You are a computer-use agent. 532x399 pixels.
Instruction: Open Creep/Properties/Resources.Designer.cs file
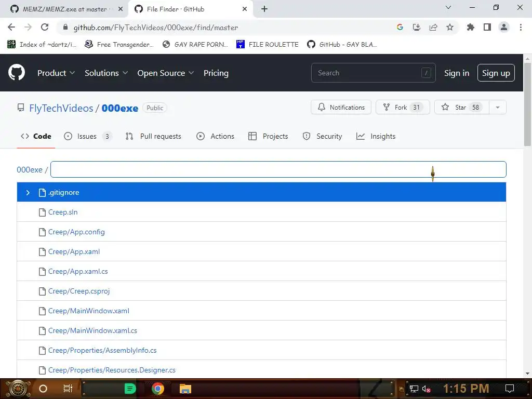pos(112,370)
